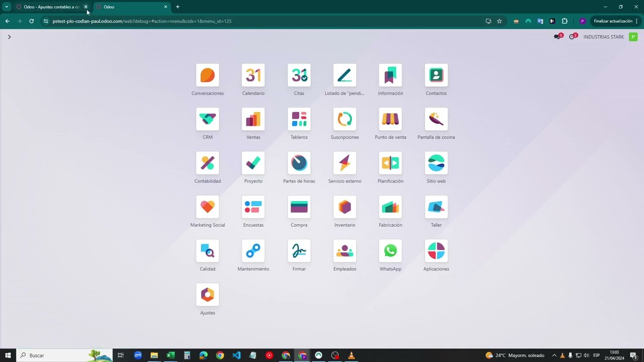Open VLC from the taskbar
Image resolution: width=644 pixels, height=362 pixels.
point(352,355)
